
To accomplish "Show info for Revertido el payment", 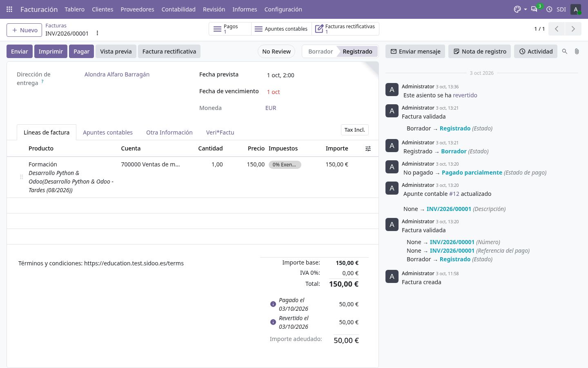I will (273, 322).
